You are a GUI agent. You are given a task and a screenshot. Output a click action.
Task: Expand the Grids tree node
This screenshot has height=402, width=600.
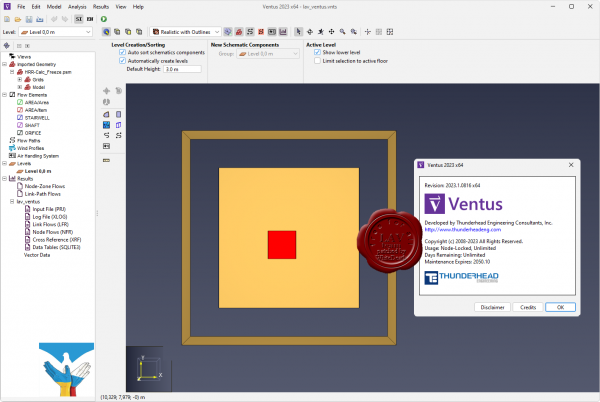pos(20,80)
